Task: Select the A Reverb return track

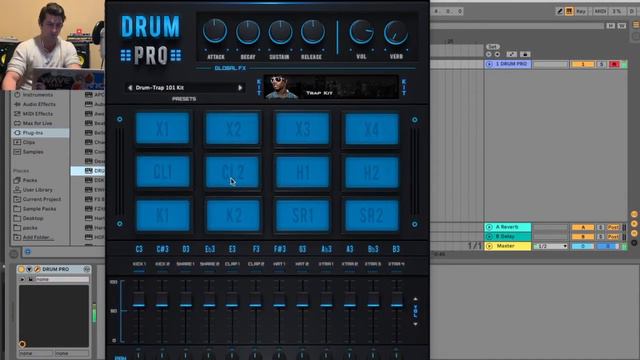Action: pyautogui.click(x=508, y=227)
